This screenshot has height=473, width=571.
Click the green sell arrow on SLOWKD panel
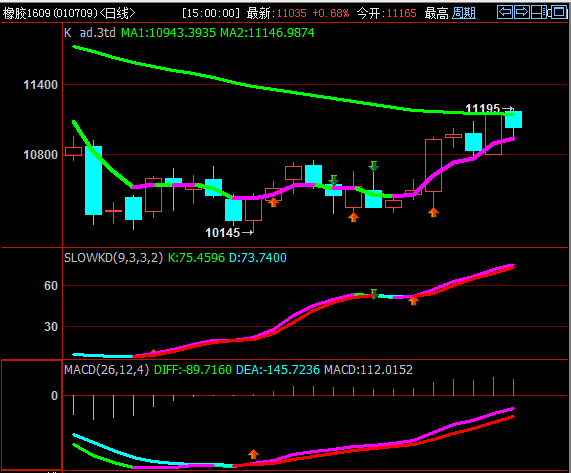[x=374, y=294]
